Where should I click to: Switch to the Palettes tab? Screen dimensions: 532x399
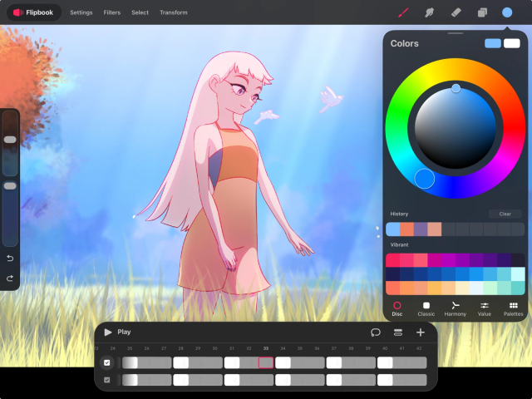514,308
